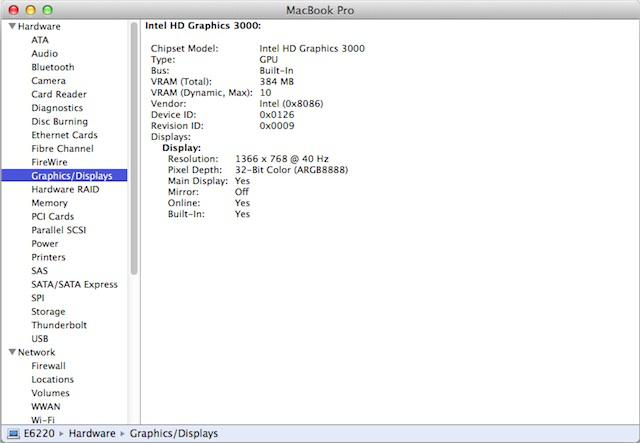Open the Firewall item under Network

click(x=48, y=366)
